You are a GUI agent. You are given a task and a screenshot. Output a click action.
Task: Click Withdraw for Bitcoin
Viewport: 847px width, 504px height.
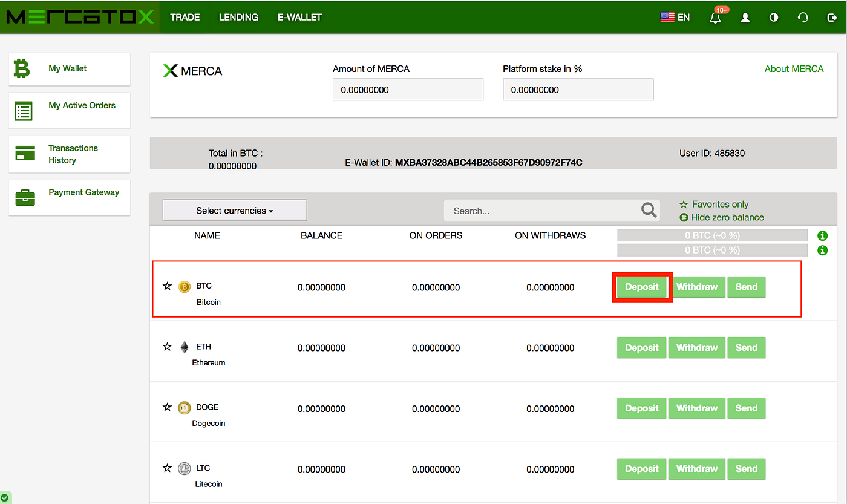click(x=697, y=287)
